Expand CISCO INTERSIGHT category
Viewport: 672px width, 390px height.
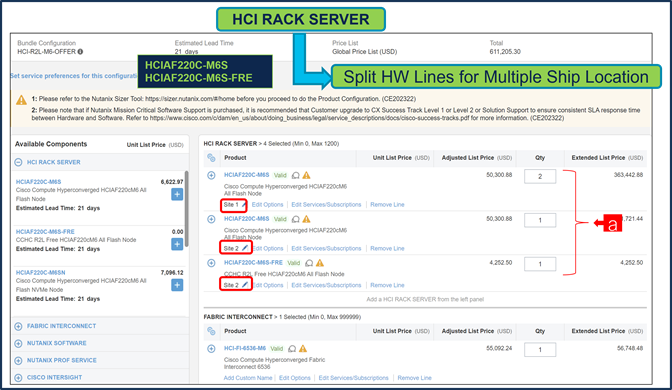[18, 378]
